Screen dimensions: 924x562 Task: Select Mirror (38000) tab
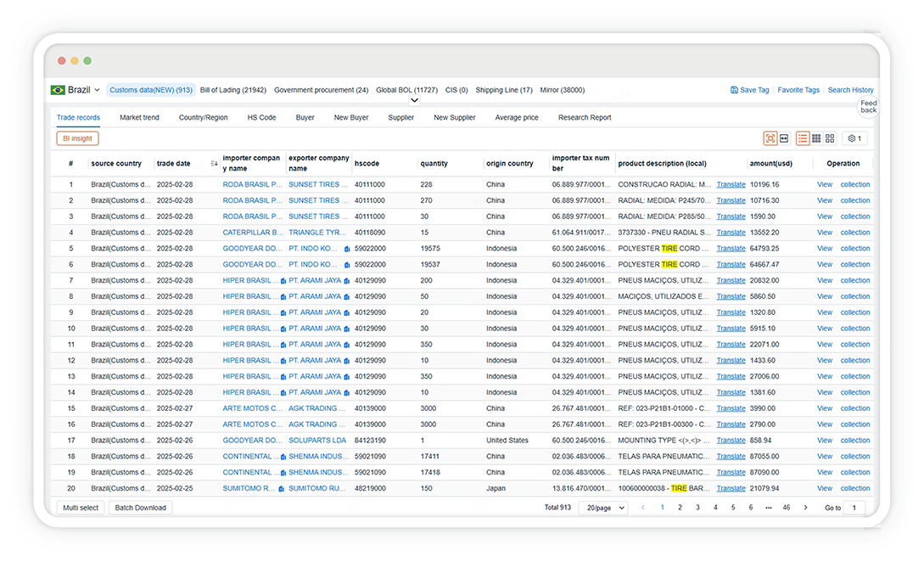[563, 90]
